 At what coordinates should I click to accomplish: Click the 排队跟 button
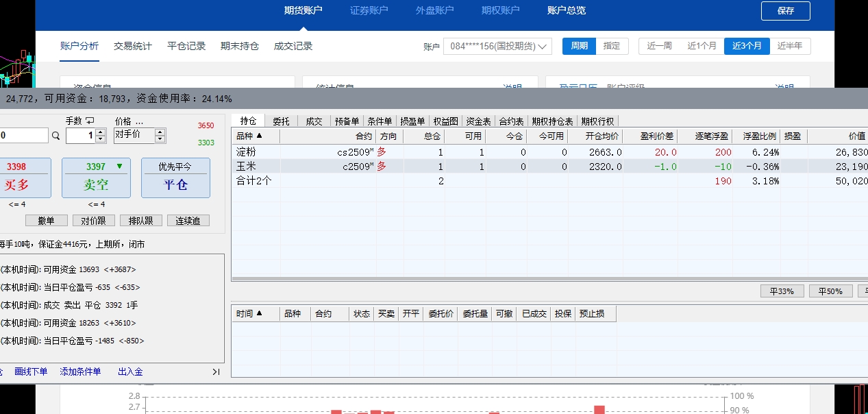[140, 221]
